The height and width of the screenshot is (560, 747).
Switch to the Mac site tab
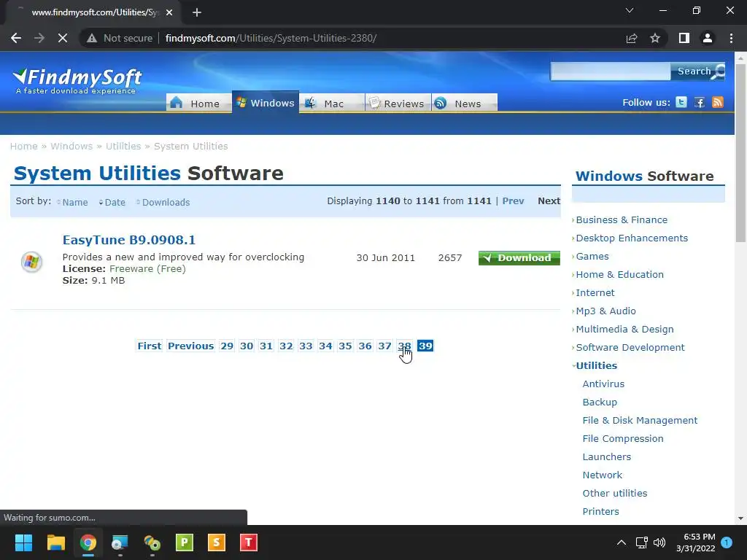(331, 104)
